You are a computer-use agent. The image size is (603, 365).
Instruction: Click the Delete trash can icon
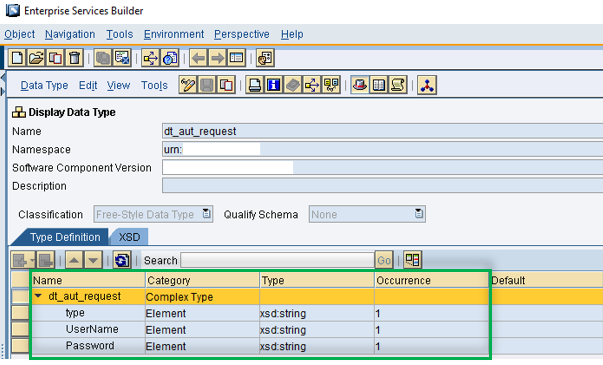coord(74,58)
